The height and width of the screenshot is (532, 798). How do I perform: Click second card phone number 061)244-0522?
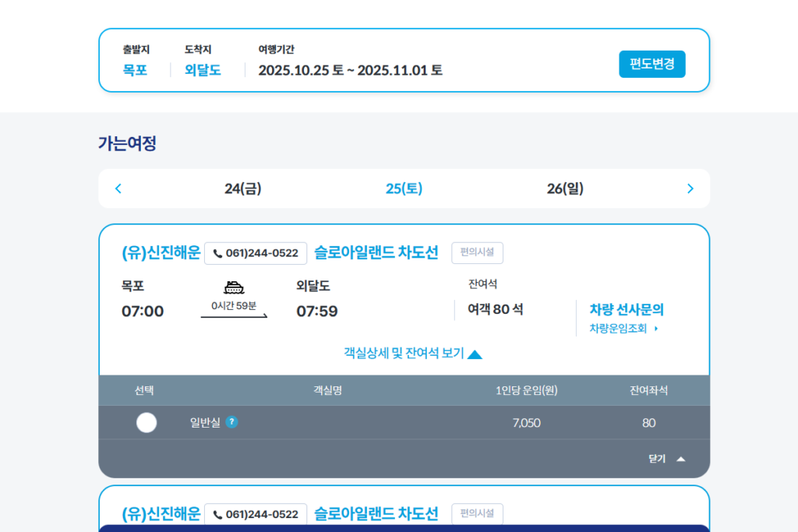[256, 514]
